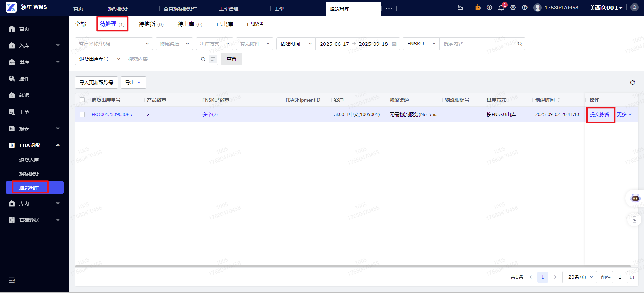Open order link FRO0012509030RS
644x293 pixels.
pos(112,114)
